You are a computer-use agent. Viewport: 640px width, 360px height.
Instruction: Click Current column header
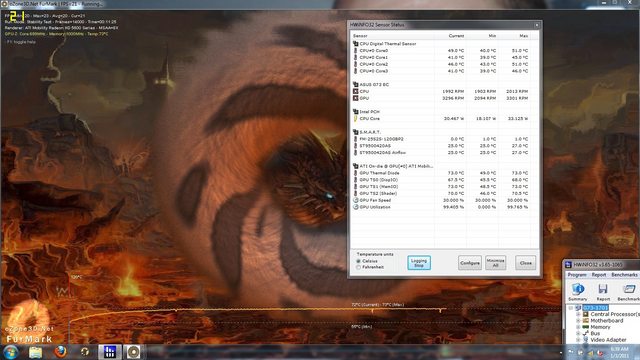pos(451,36)
